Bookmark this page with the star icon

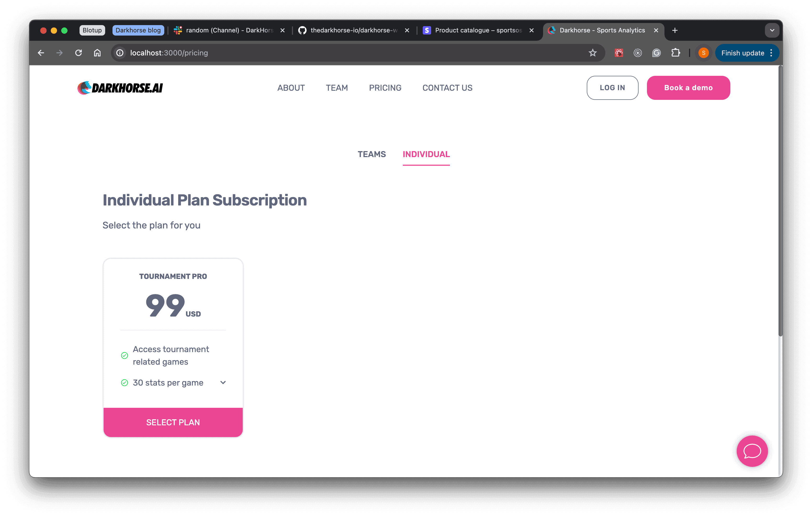pyautogui.click(x=593, y=53)
